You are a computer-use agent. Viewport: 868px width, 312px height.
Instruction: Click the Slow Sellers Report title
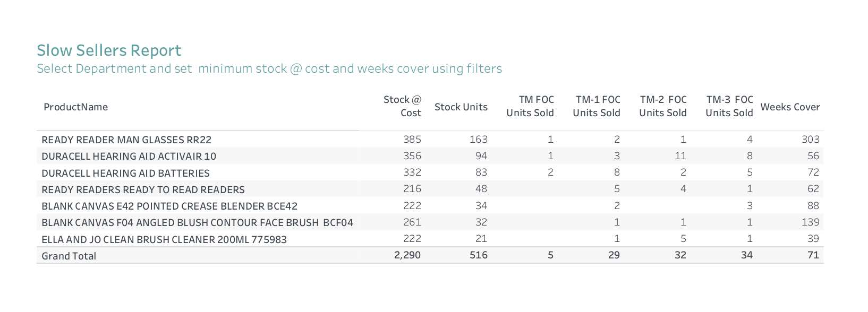click(x=109, y=50)
